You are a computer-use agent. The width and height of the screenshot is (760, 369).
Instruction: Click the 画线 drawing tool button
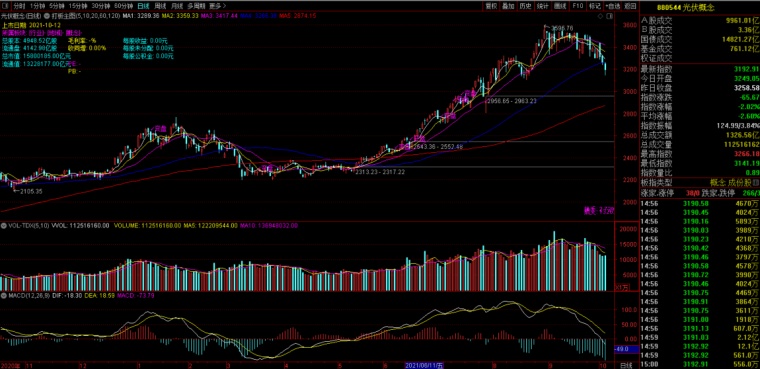pos(560,6)
